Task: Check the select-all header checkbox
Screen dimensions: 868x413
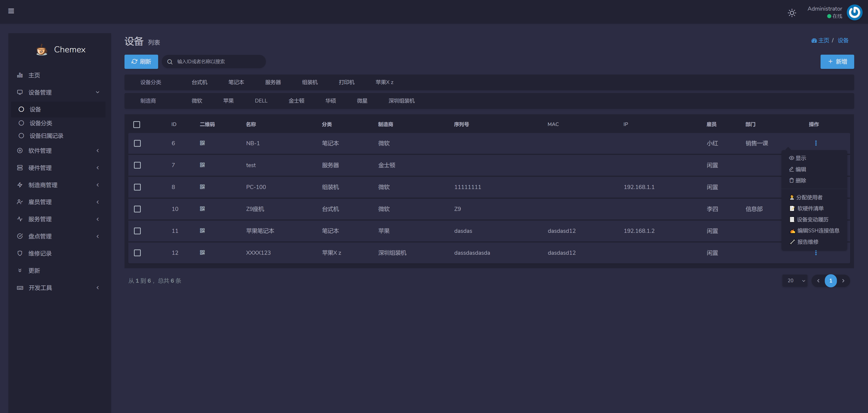Action: [136, 125]
